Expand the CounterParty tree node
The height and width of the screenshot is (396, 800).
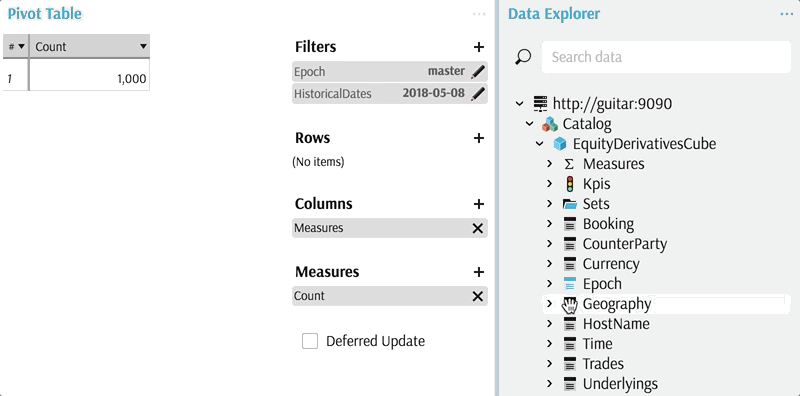549,244
